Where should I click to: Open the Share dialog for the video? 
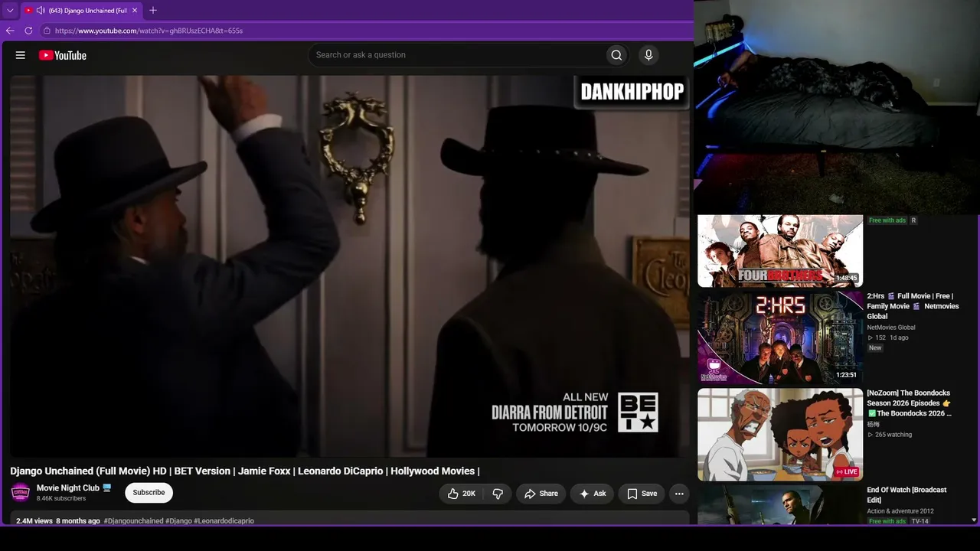pos(541,494)
